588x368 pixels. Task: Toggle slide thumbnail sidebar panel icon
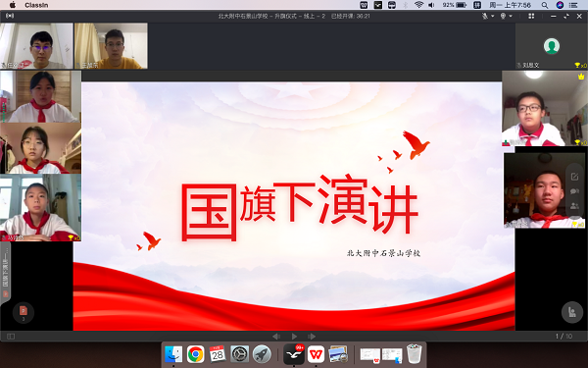[x=11, y=336]
